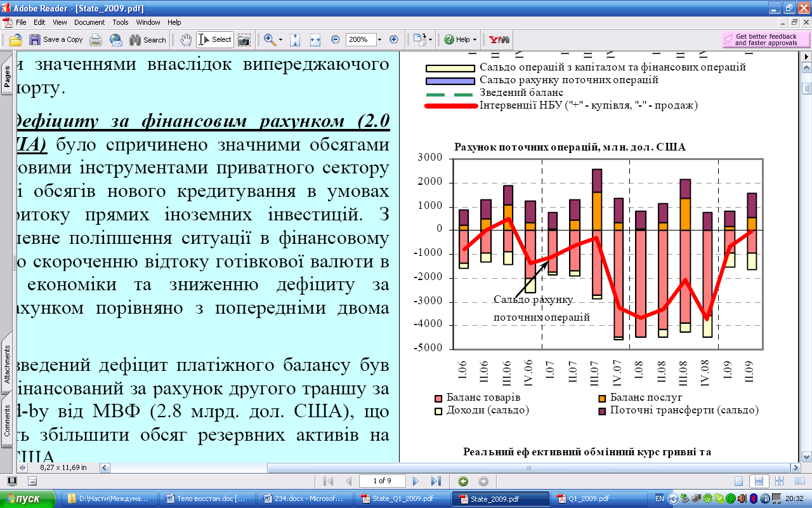Click the Open file folder icon

pos(16,39)
